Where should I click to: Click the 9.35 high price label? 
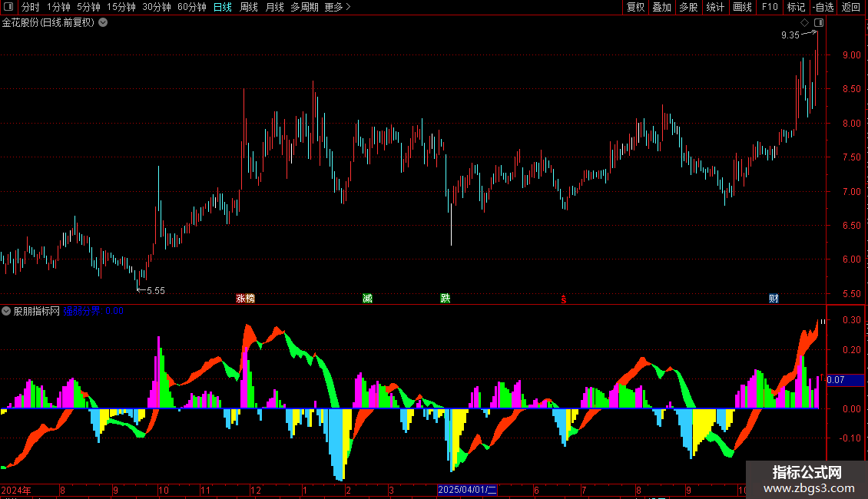[x=790, y=35]
